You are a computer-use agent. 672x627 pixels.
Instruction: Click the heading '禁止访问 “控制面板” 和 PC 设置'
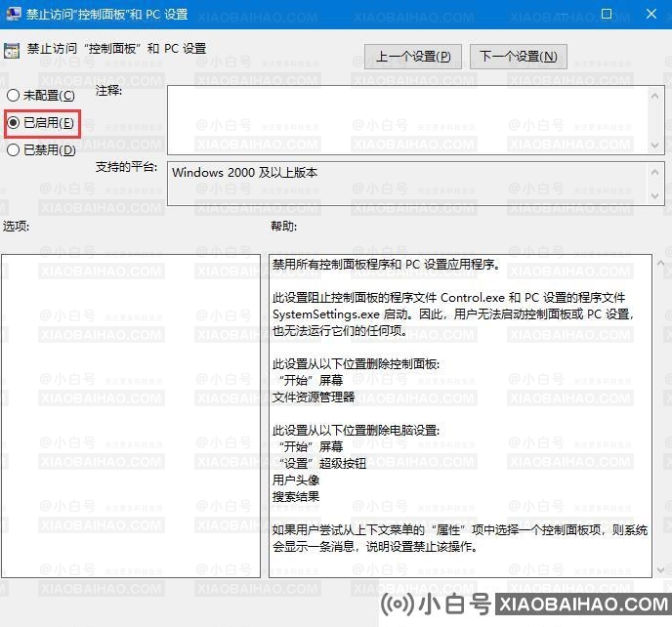click(x=116, y=49)
